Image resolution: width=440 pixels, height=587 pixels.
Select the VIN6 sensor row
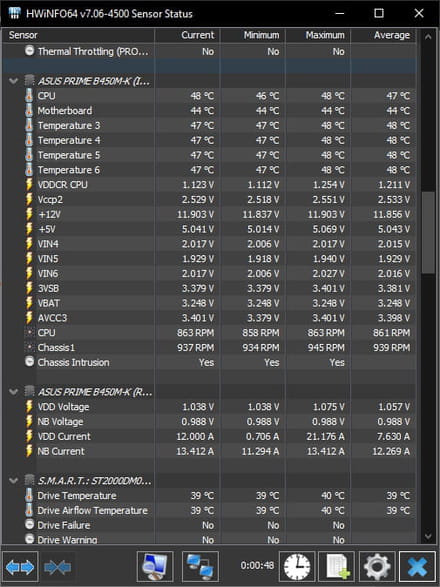click(210, 274)
